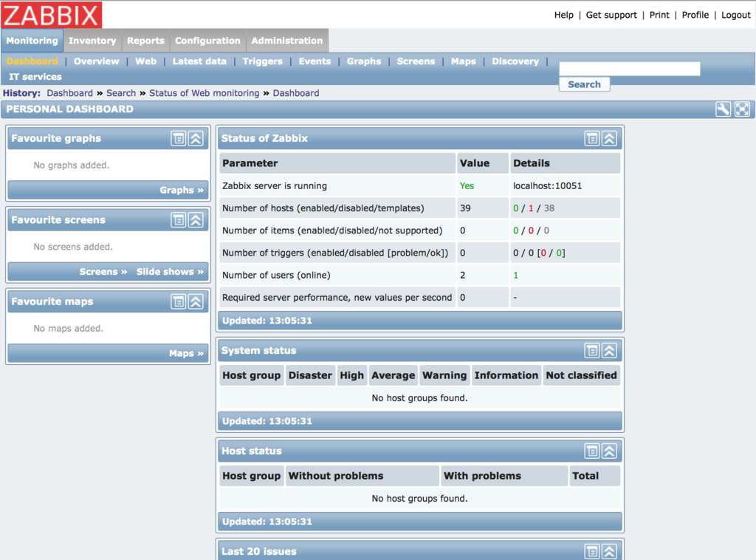Switch to the Administration tab
Viewport: 756px width, 560px height.
287,41
